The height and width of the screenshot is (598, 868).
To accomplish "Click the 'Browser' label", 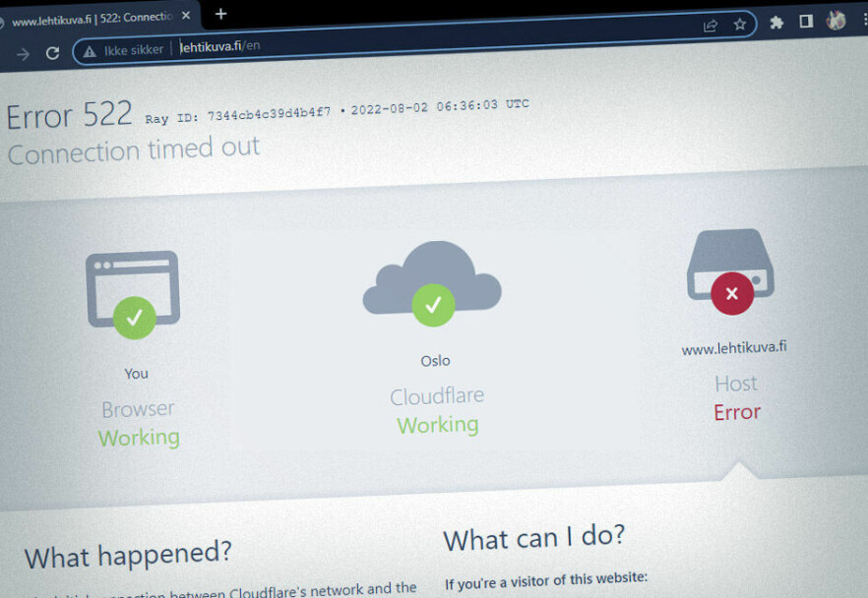I will [138, 409].
